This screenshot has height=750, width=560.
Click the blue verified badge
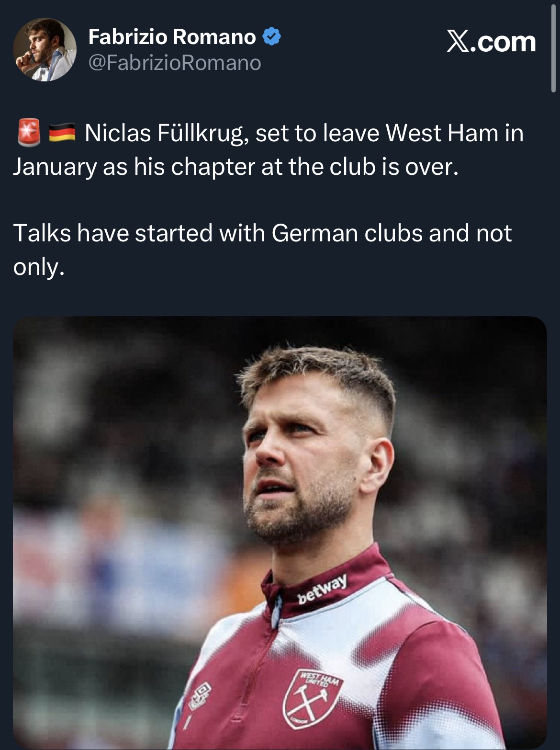(271, 37)
